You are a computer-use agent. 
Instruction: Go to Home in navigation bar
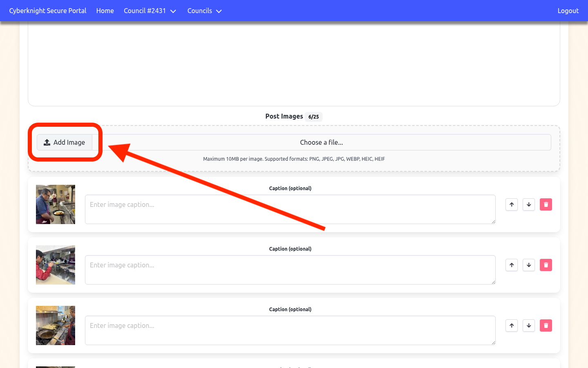105,11
